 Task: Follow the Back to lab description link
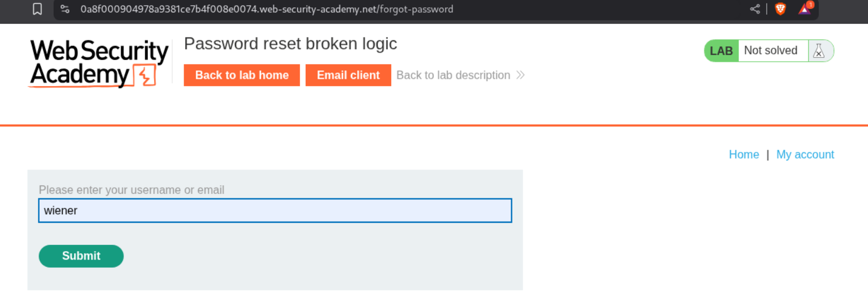click(453, 75)
